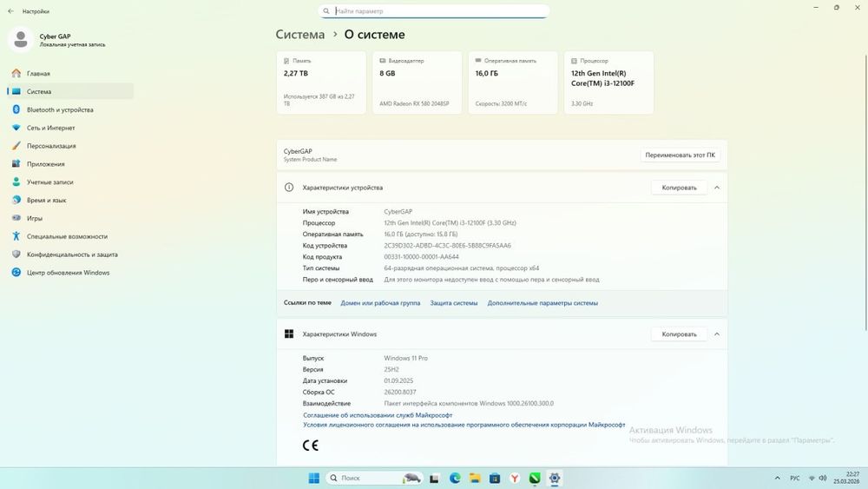This screenshot has height=489, width=868.
Task: Open the clock and date flyout
Action: tap(847, 478)
